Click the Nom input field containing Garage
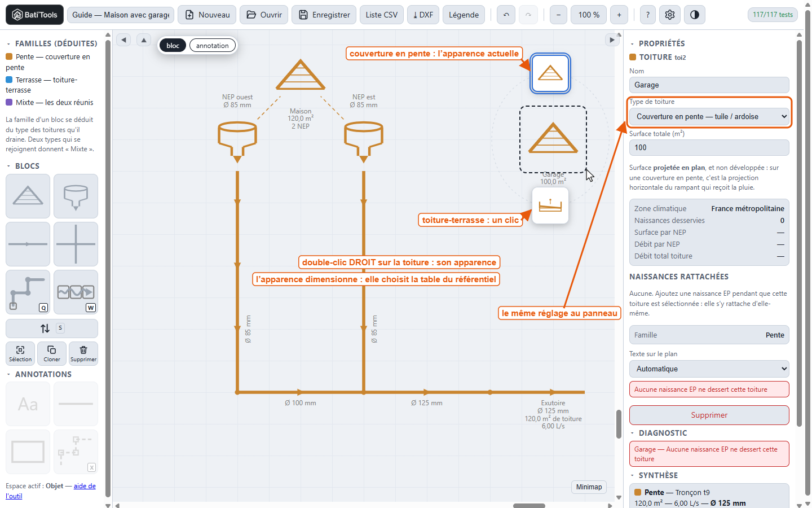The height and width of the screenshot is (508, 812). [x=709, y=85]
